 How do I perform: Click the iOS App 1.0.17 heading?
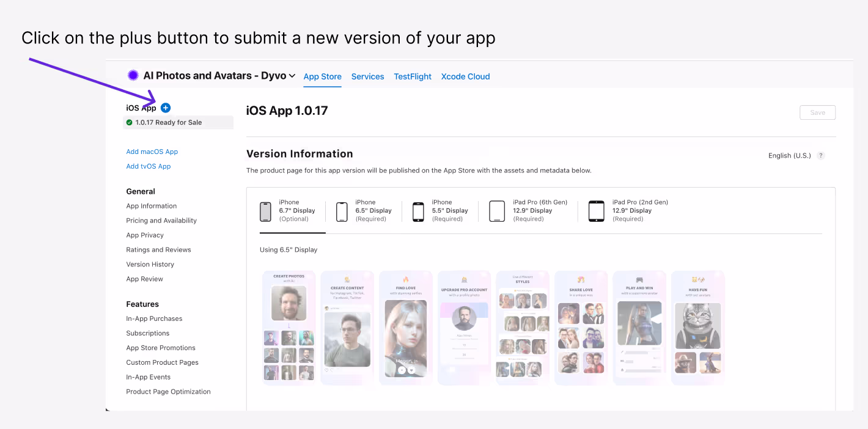[287, 111]
